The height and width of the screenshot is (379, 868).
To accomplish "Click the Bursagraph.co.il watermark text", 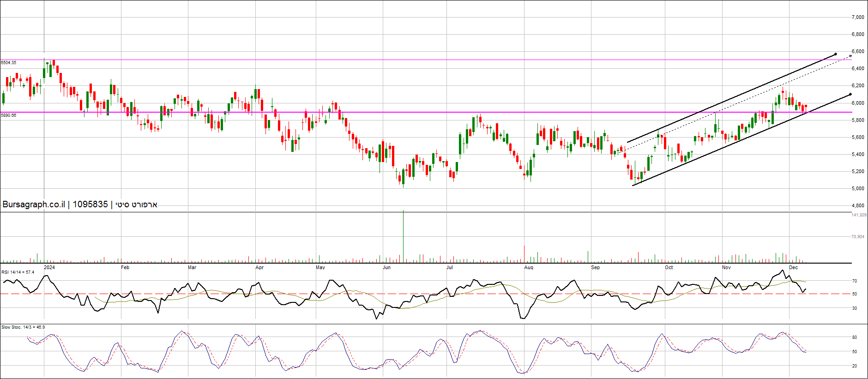I will point(34,205).
